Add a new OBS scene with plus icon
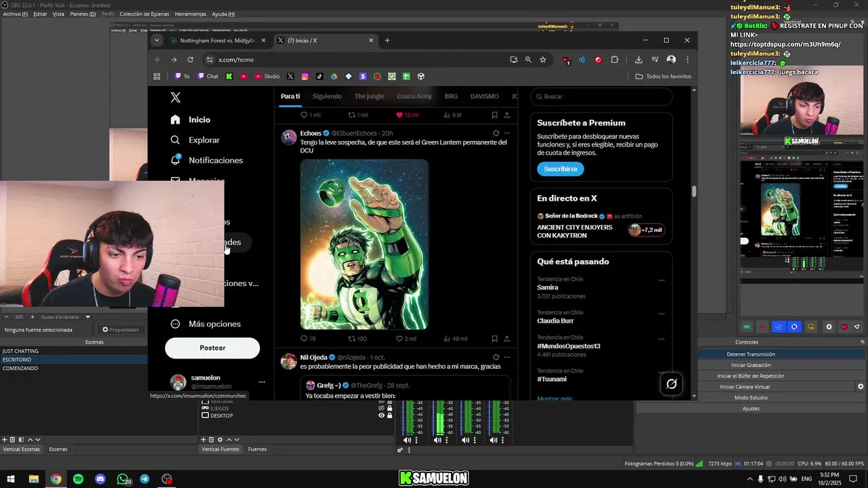This screenshot has height=488, width=868. pos(4,440)
